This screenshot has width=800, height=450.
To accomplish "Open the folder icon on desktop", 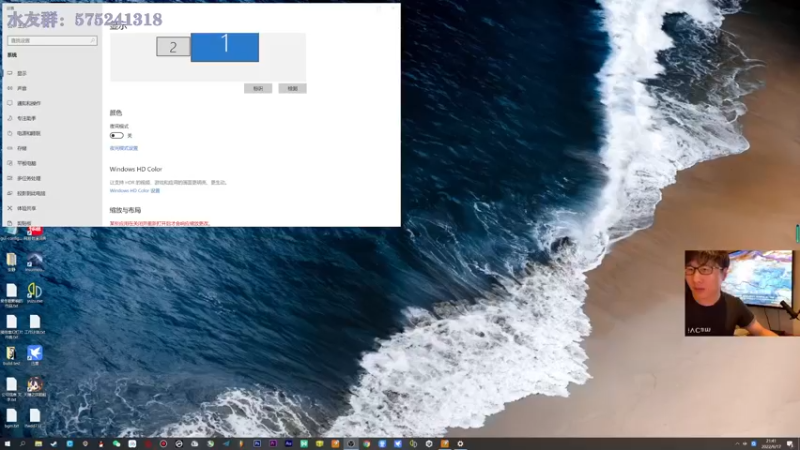I will coord(11,262).
